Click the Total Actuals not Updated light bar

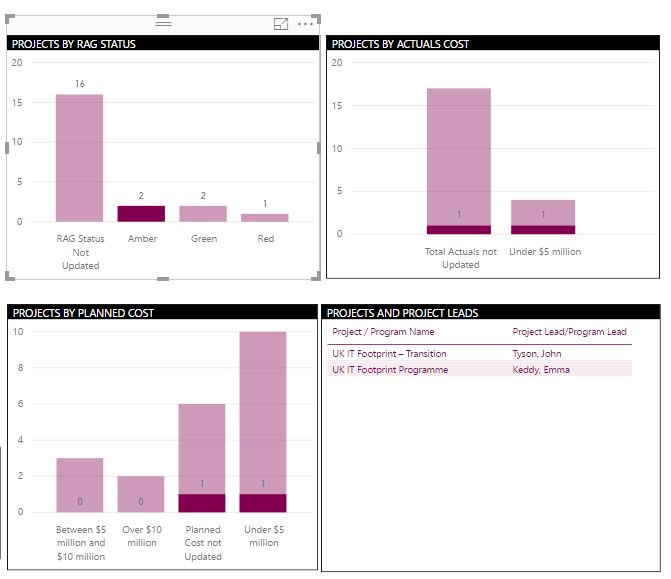point(459,157)
